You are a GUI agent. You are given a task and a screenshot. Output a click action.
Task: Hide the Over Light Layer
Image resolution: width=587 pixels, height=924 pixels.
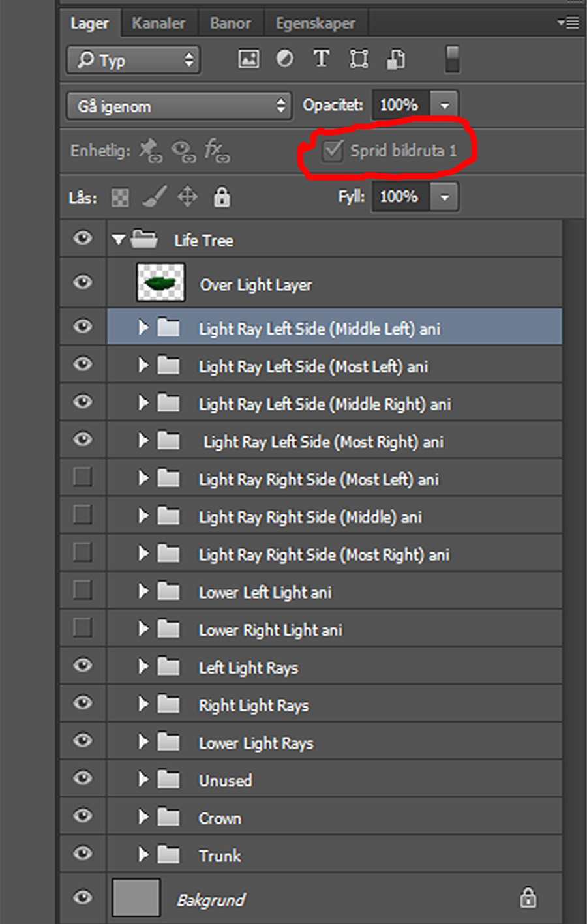click(x=82, y=282)
